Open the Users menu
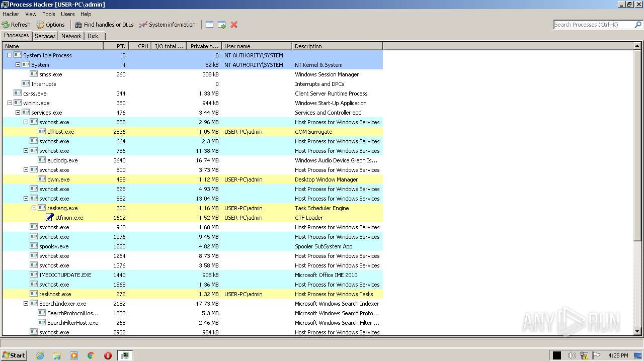 pyautogui.click(x=68, y=14)
